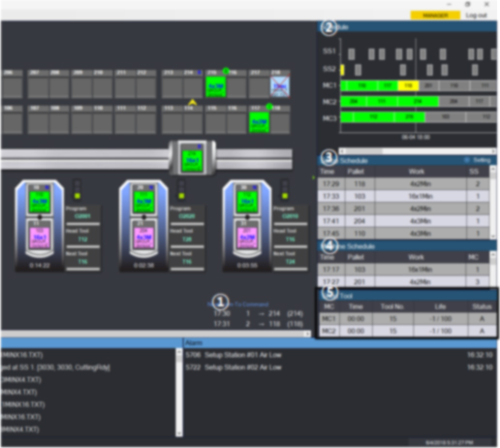Click the left arrow of the timeline scrollbar
The height and width of the screenshot is (448, 500).
342,151
